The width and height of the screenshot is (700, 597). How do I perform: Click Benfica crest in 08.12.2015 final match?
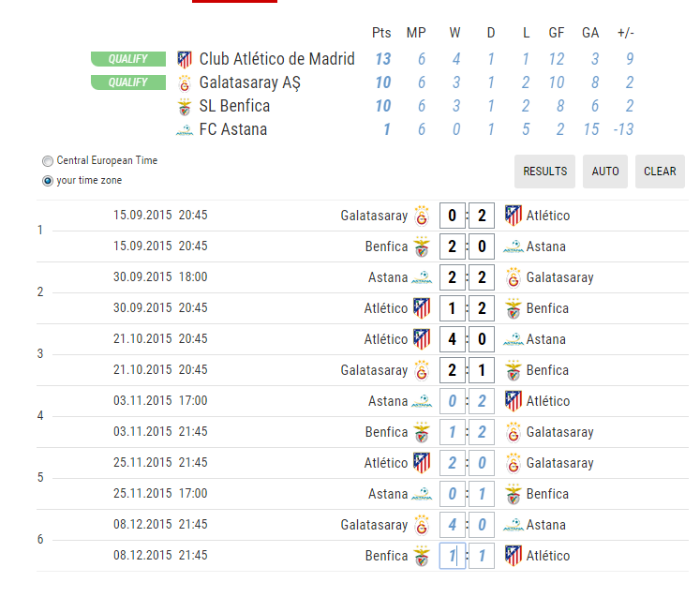click(422, 556)
